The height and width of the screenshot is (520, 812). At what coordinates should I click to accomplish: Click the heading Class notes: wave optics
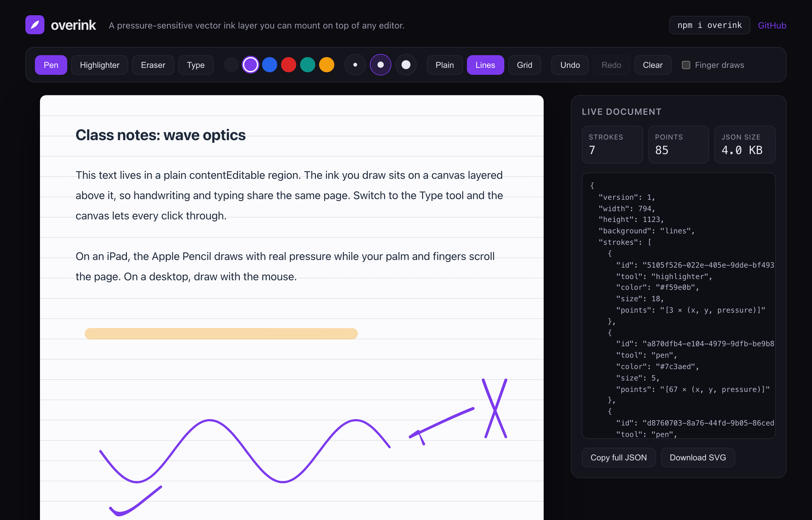[160, 135]
